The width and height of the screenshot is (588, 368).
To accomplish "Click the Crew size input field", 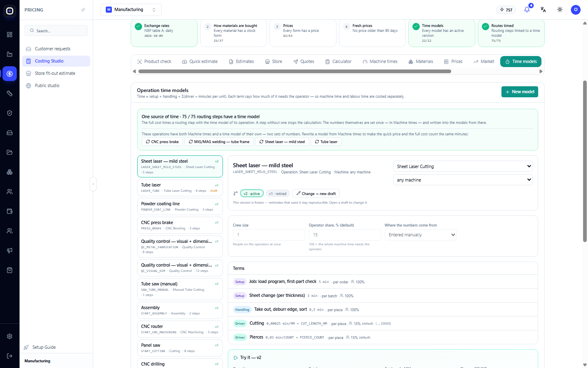I will pos(269,235).
